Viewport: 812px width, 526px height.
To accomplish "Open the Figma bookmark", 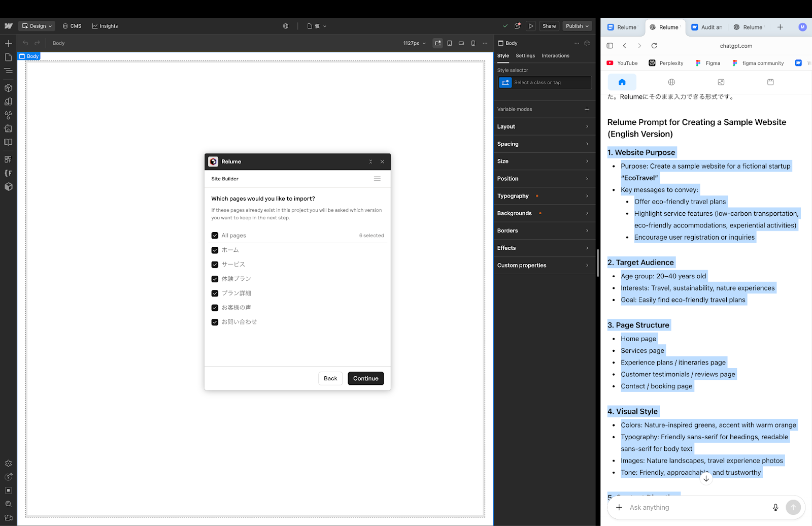I will click(x=707, y=63).
